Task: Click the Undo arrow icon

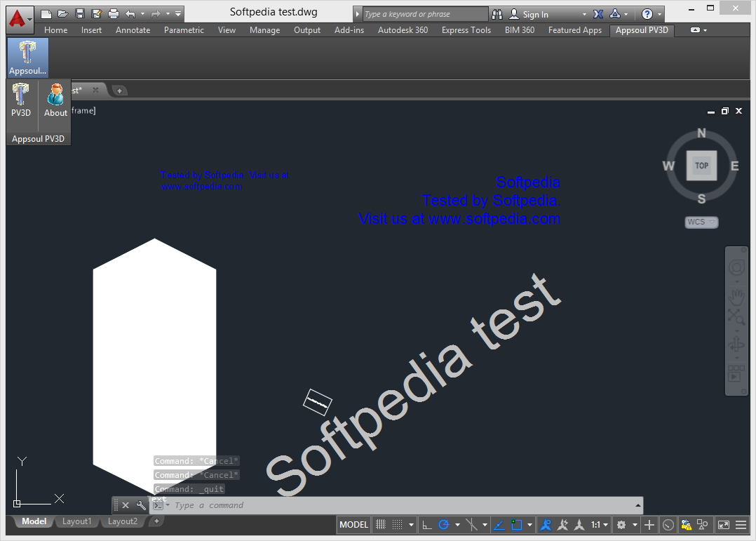Action: [130, 14]
